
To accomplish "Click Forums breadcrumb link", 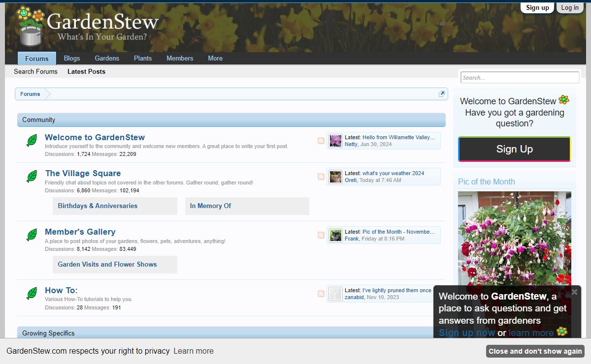I will coord(30,94).
